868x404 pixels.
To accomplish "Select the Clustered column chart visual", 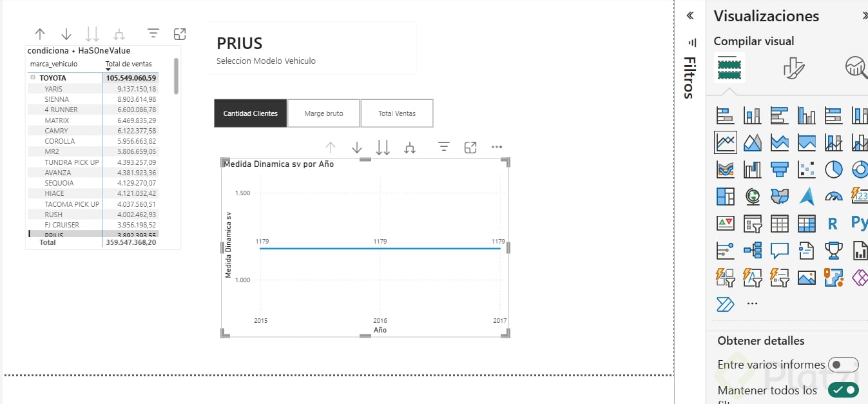I will pyautogui.click(x=807, y=115).
